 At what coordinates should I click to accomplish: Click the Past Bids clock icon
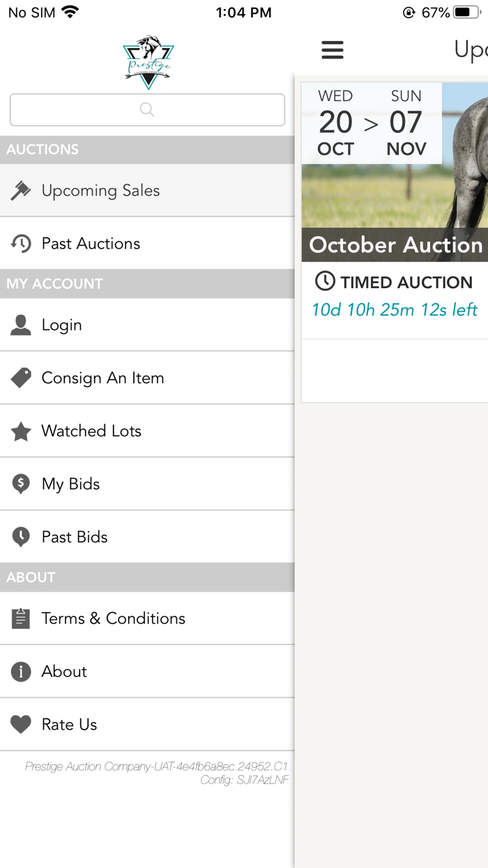pyautogui.click(x=21, y=537)
